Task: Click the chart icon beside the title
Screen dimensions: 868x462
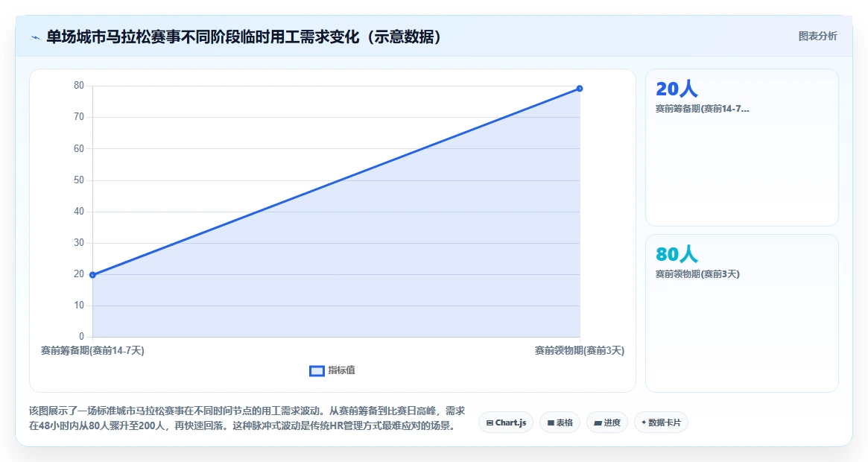Action: tap(36, 38)
